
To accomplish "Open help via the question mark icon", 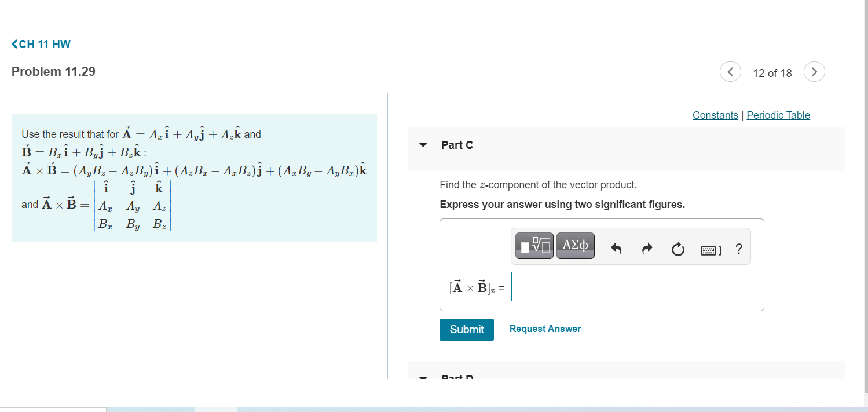I will 738,249.
